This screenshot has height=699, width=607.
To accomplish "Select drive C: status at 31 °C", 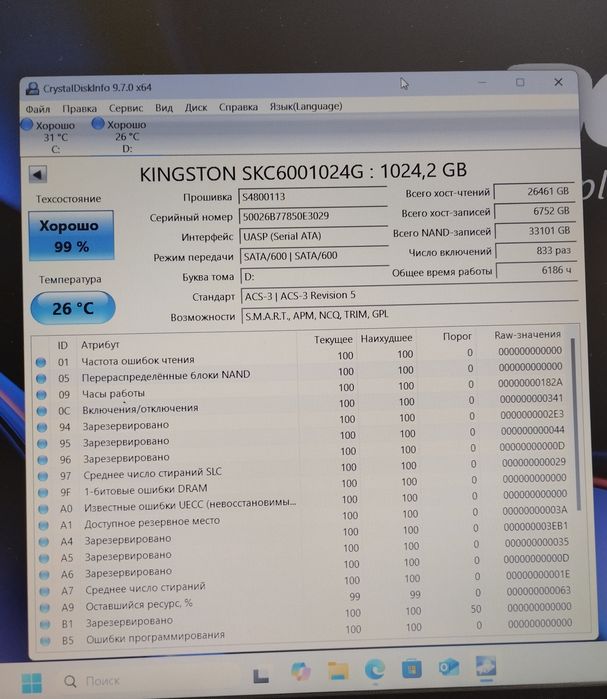I will tap(49, 136).
